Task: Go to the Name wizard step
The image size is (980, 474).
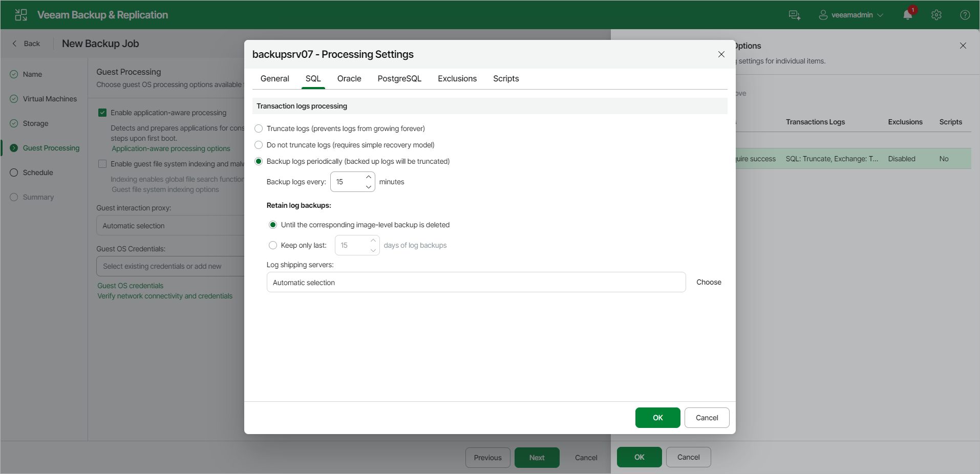Action: point(32,74)
